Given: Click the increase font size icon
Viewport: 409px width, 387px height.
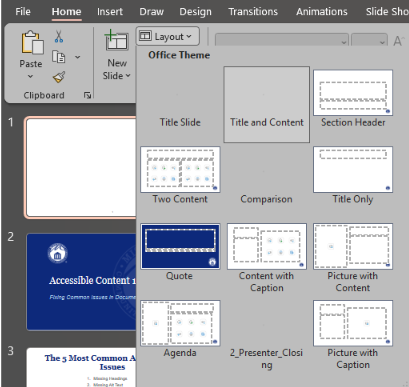Looking at the screenshot, I should coord(398,41).
